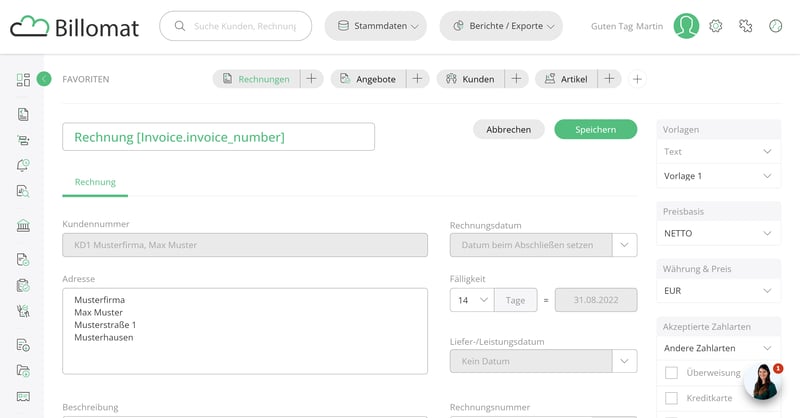Click into the Adresse text field
Screen dimensions: 800x418
[x=244, y=330]
